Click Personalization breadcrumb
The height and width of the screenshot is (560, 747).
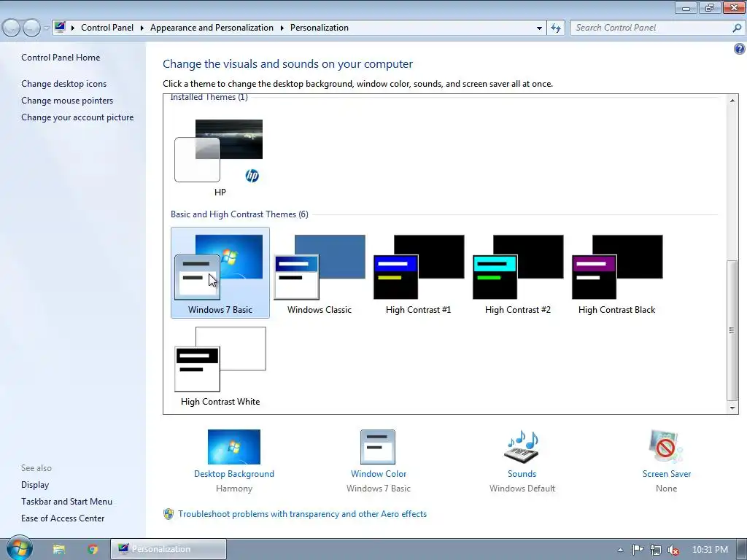(x=320, y=28)
